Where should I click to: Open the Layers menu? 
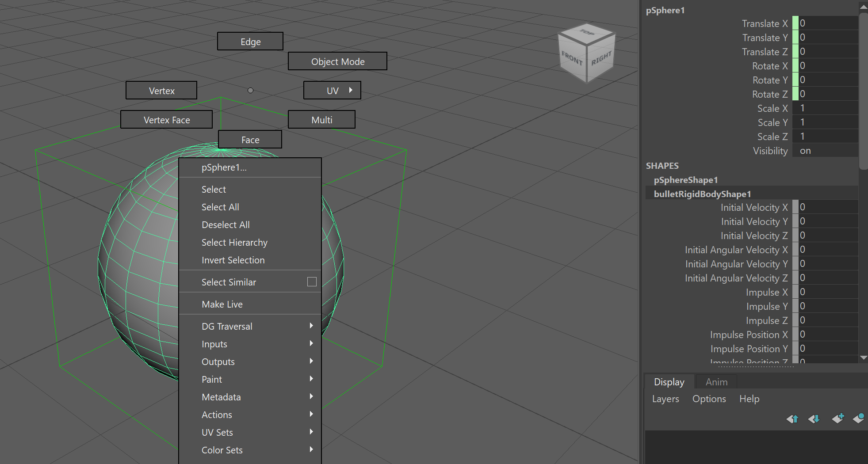(665, 399)
